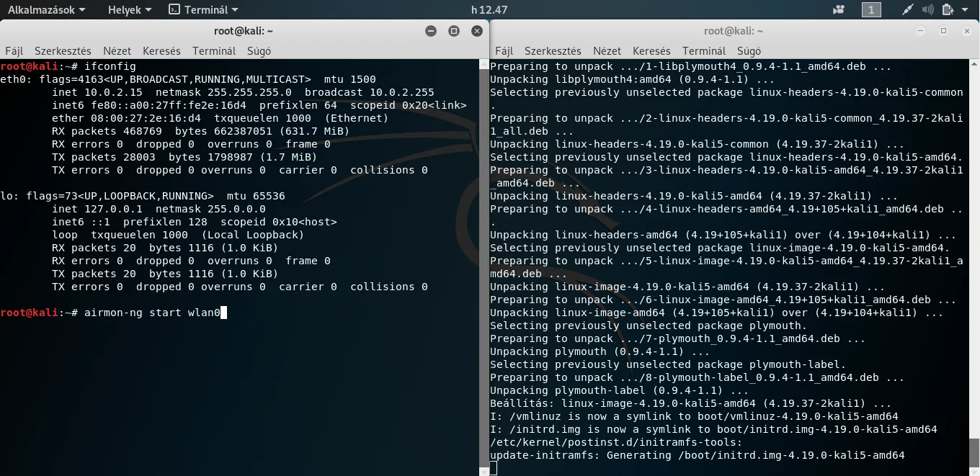The image size is (980, 476).
Task: Open Fájl menu in right terminal
Action: 504,51
